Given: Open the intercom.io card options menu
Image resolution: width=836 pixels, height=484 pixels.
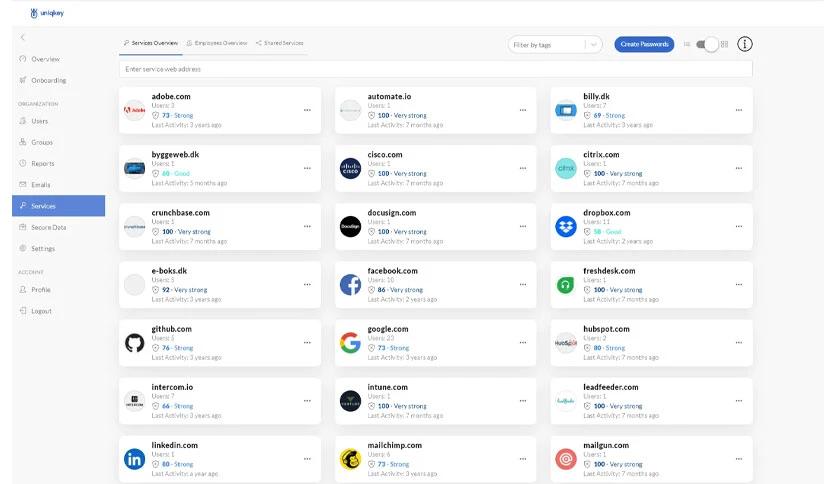Looking at the screenshot, I should pyautogui.click(x=307, y=401).
